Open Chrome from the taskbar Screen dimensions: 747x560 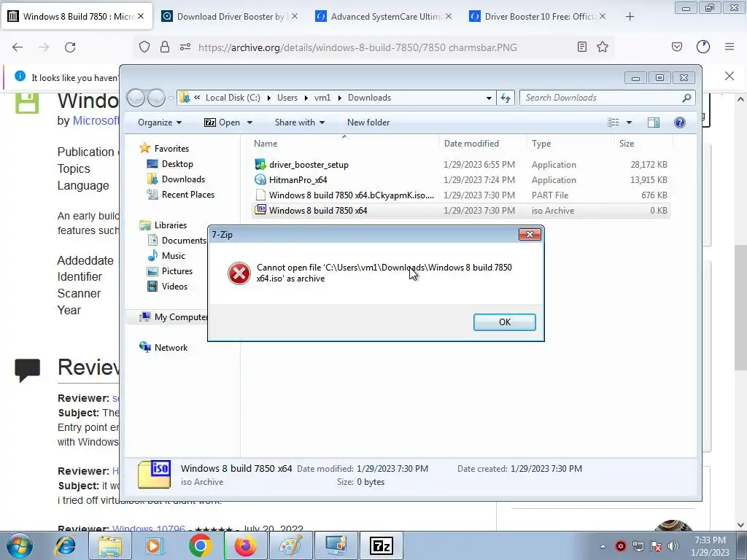pos(200,545)
